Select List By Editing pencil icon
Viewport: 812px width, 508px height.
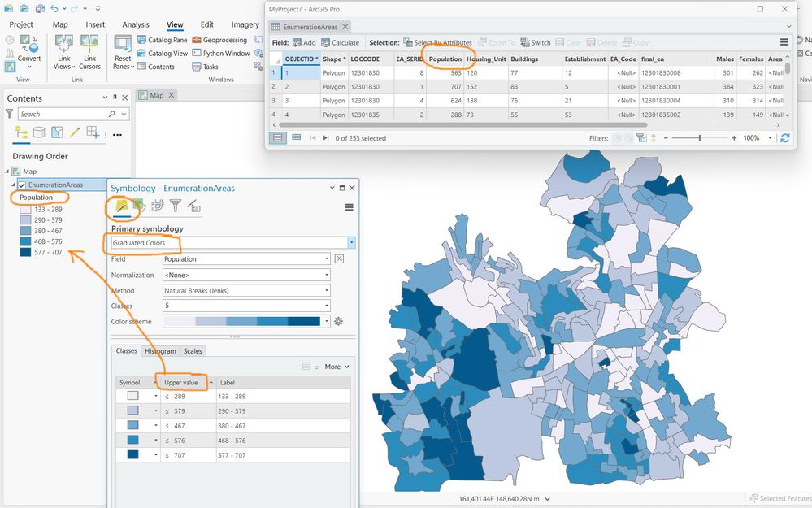pos(75,132)
